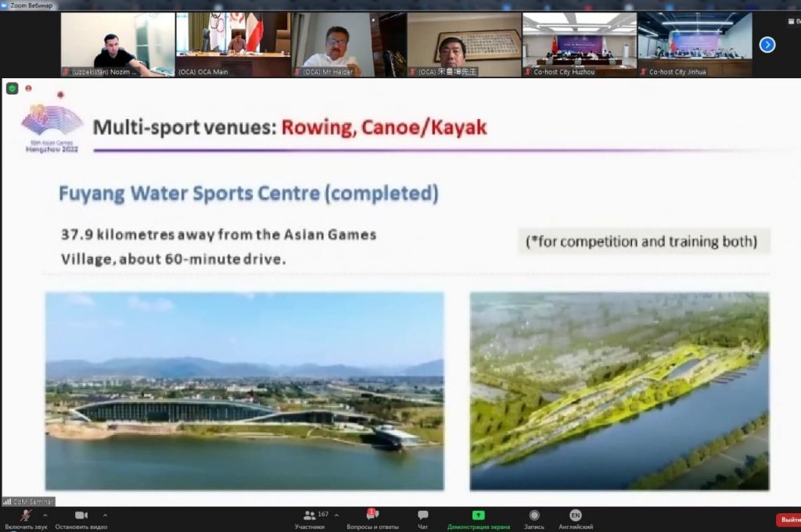Open Английский interpretation language icon
Image resolution: width=801 pixels, height=532 pixels.
575,516
